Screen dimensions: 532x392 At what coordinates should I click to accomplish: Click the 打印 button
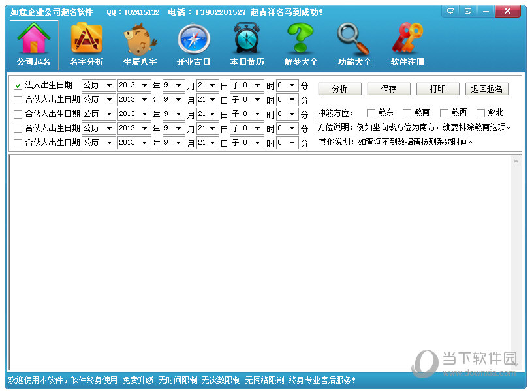pos(438,89)
